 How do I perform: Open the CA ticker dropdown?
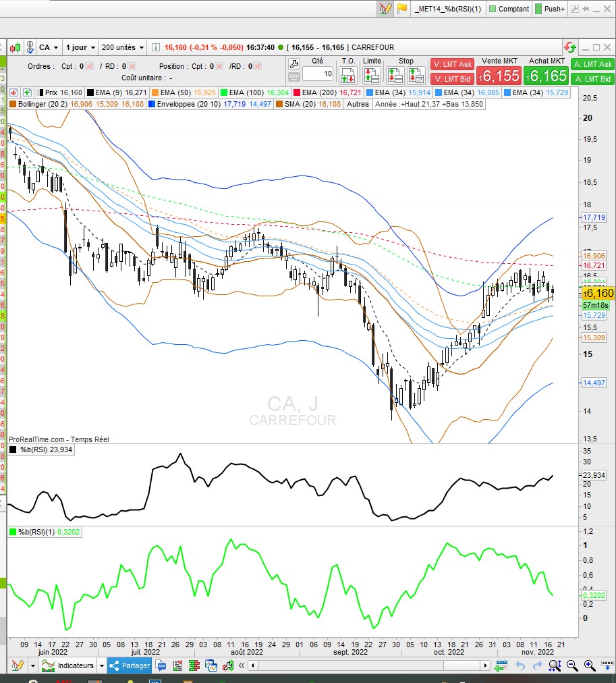click(49, 47)
